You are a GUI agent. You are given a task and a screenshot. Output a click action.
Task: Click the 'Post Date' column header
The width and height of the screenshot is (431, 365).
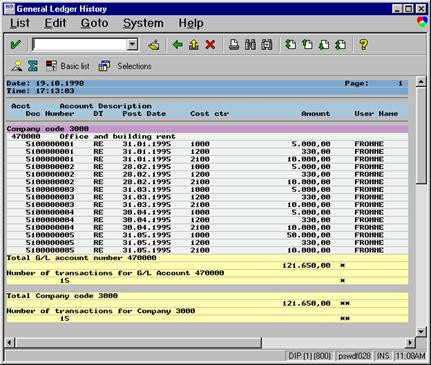144,114
